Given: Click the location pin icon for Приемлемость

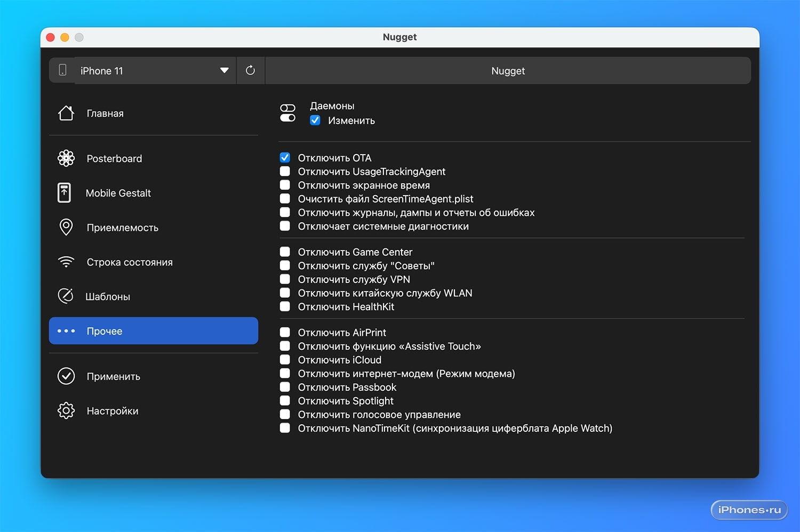Looking at the screenshot, I should (66, 228).
